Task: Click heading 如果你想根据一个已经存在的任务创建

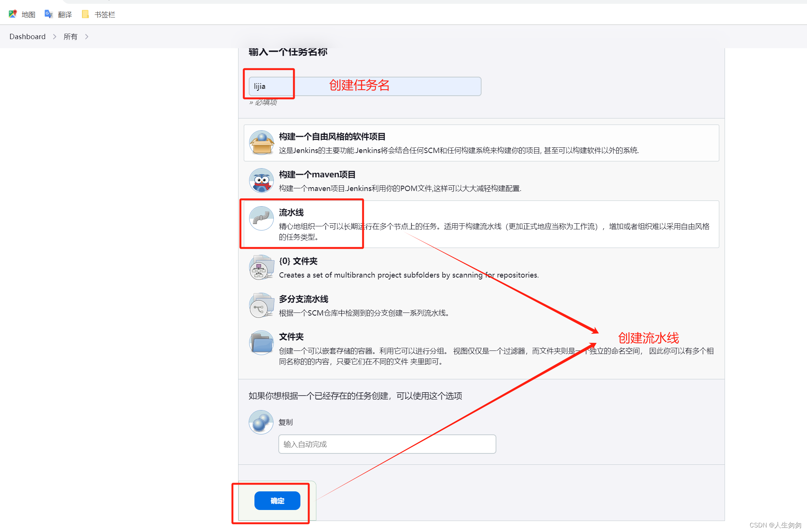Action: tap(355, 396)
